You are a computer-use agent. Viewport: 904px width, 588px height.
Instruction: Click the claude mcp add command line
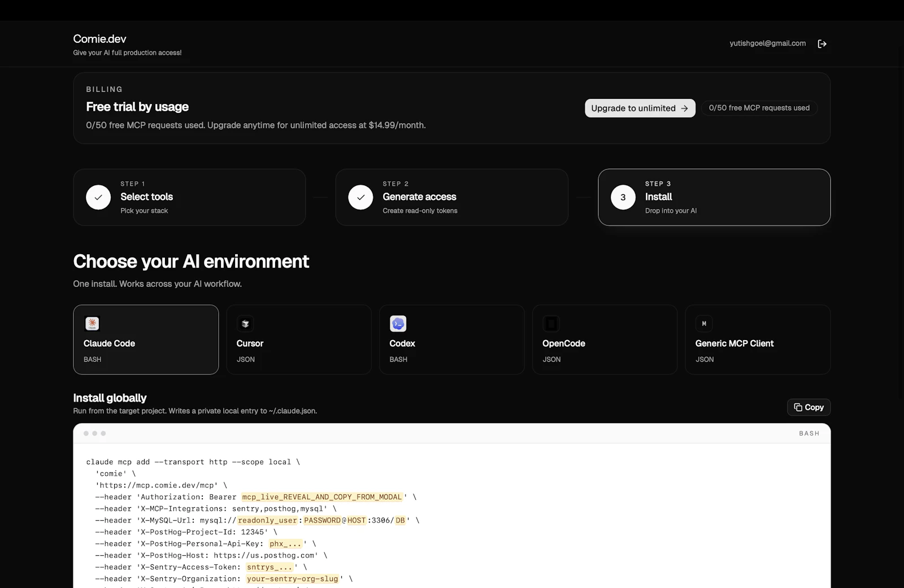coord(193,462)
